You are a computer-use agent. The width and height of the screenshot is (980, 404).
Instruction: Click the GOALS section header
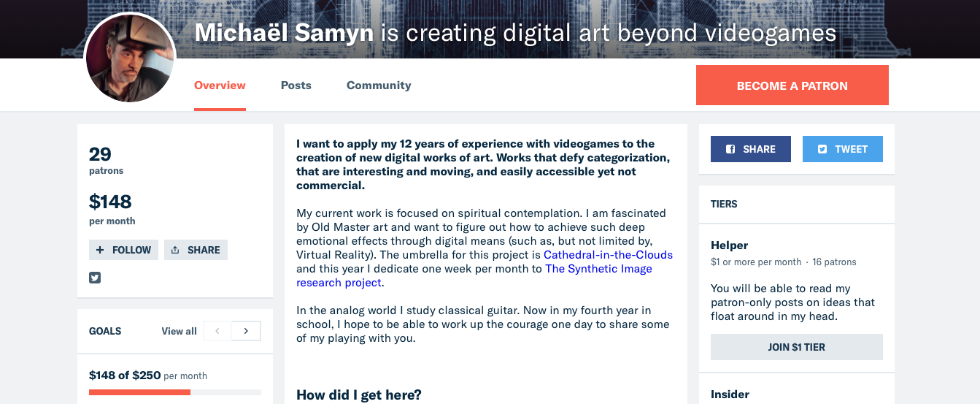pyautogui.click(x=105, y=331)
